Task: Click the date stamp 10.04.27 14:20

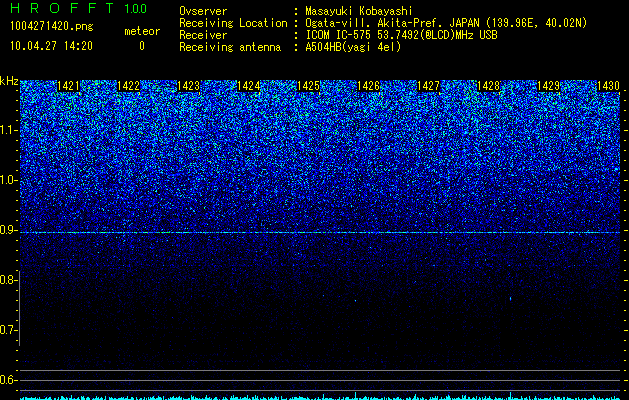Action: (x=51, y=46)
